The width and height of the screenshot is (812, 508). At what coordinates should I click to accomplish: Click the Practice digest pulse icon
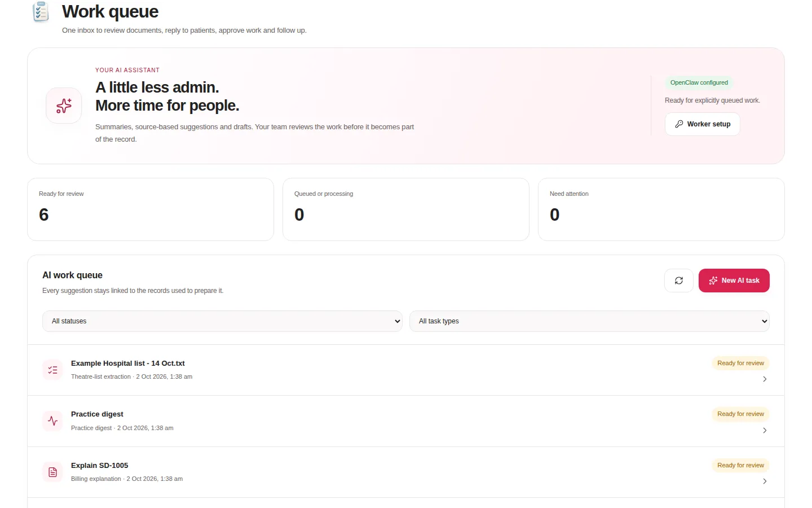click(x=52, y=421)
